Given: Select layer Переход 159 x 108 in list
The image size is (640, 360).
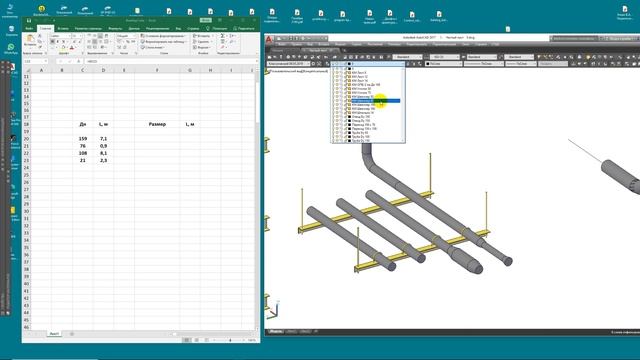Looking at the screenshot, I should click(x=364, y=129).
